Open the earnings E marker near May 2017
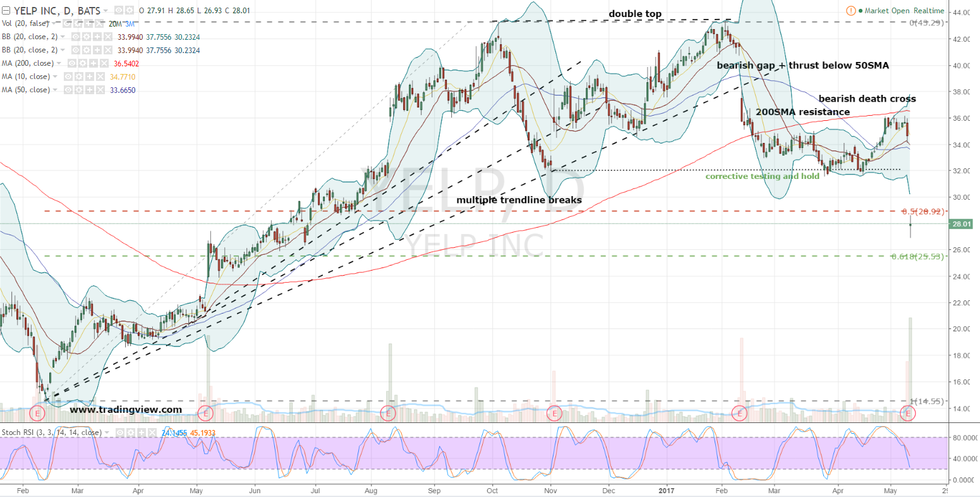Screen dimensions: 980x497 click(x=909, y=414)
